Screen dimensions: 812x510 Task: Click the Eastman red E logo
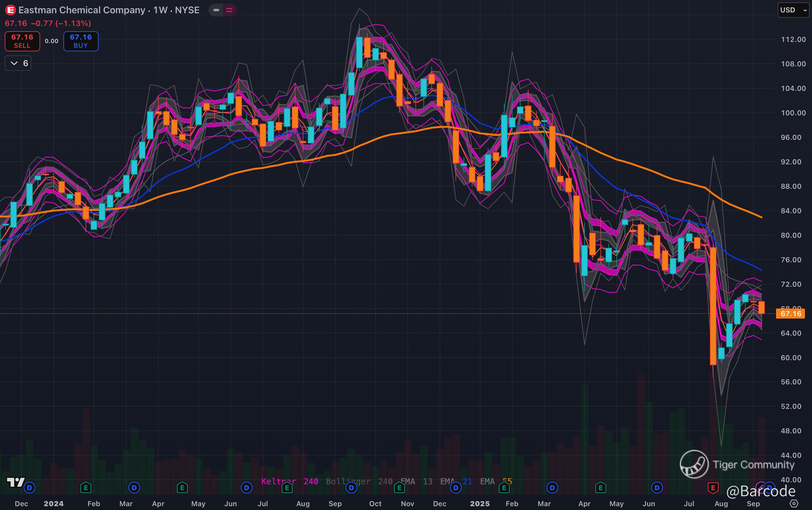tap(10, 10)
